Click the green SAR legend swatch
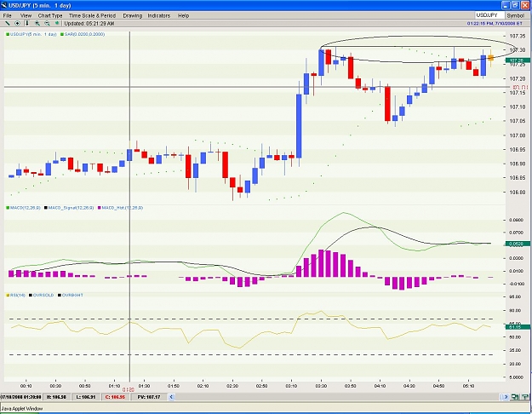The image size is (532, 414). (x=62, y=34)
